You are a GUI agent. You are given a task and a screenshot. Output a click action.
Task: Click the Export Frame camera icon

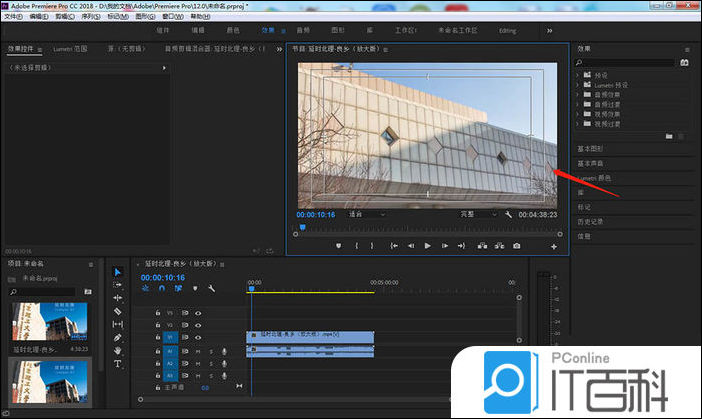[516, 245]
